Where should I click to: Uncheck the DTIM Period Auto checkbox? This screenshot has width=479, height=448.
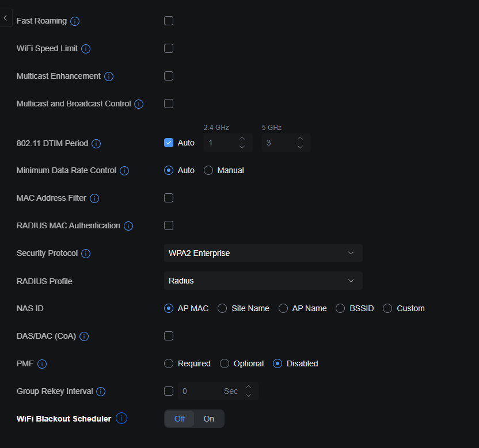pos(169,143)
